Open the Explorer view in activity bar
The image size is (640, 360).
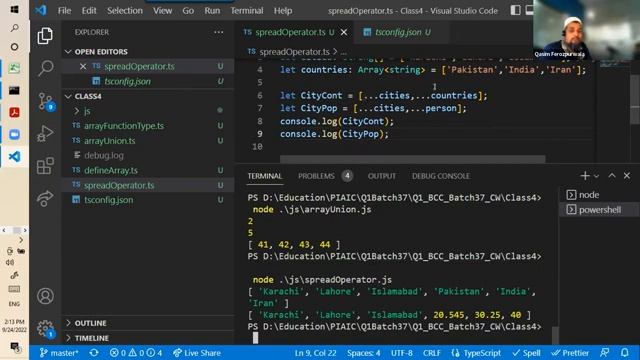[45, 36]
